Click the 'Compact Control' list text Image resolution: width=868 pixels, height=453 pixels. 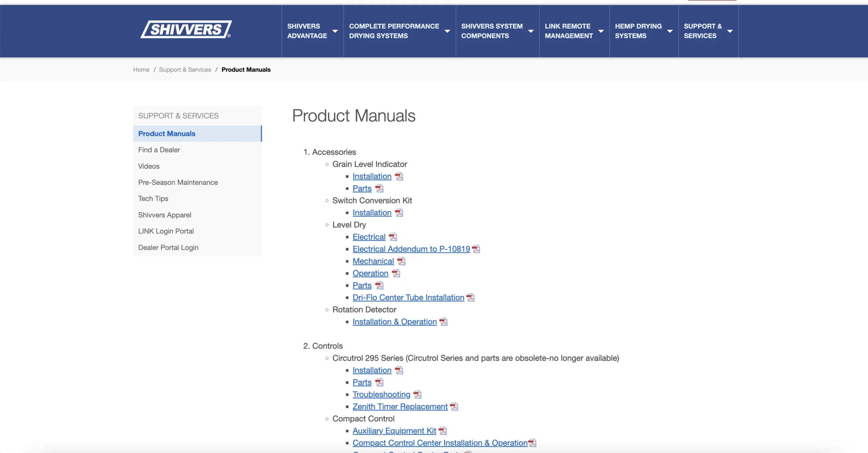pos(363,419)
